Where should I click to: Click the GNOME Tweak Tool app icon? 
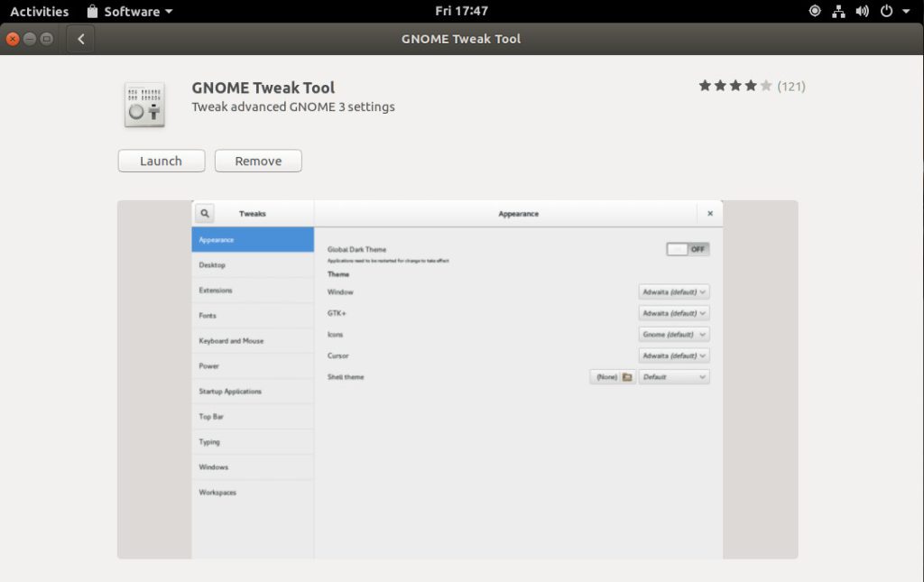pyautogui.click(x=143, y=105)
